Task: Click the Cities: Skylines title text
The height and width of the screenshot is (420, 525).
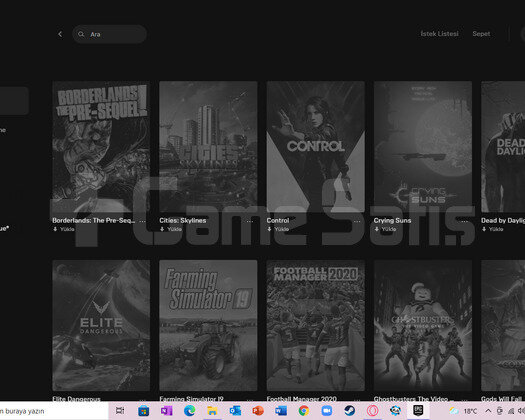Action: tap(183, 220)
